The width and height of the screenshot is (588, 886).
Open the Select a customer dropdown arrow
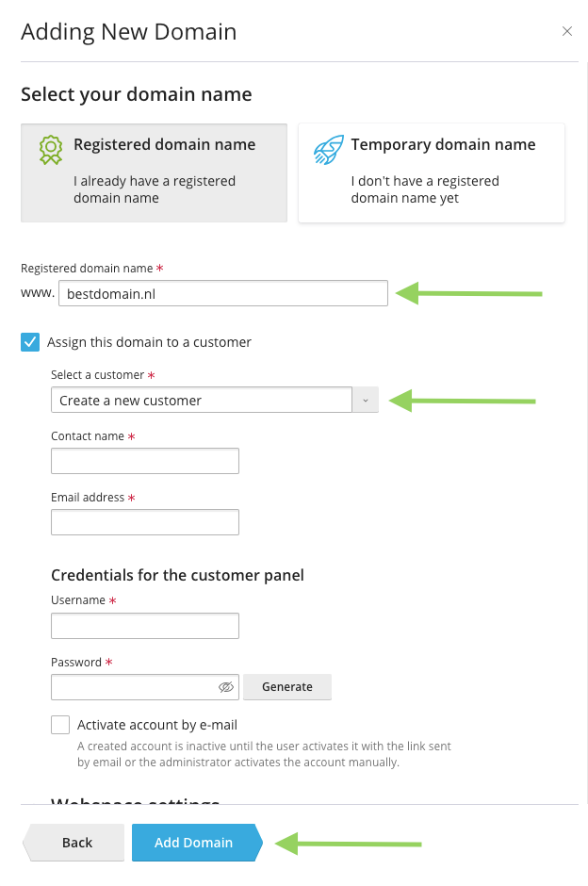(x=366, y=401)
